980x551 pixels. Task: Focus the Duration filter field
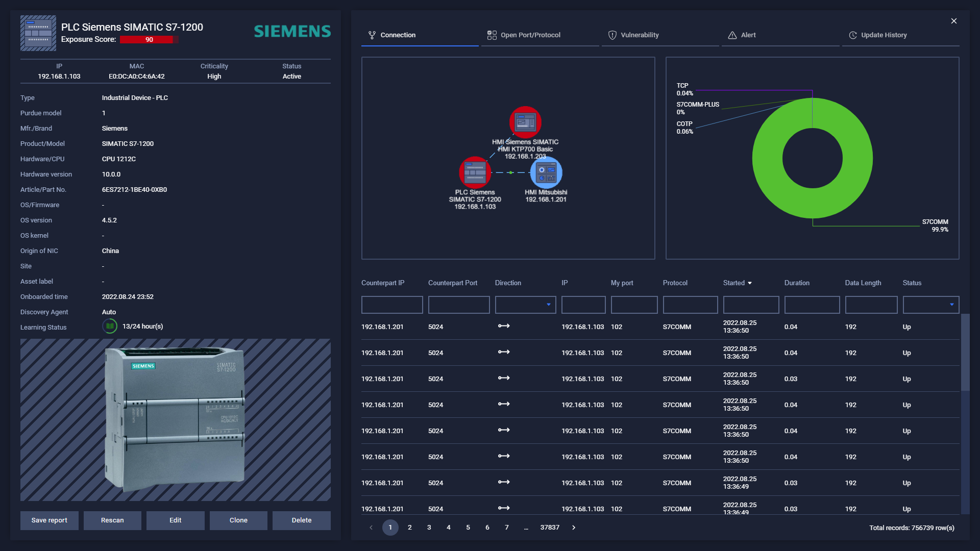[x=812, y=305]
